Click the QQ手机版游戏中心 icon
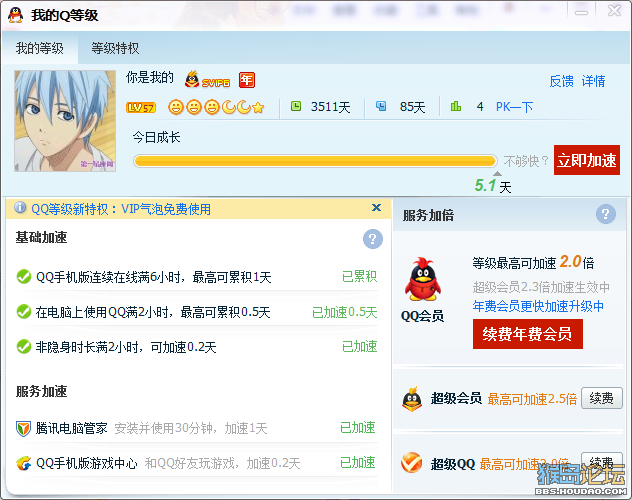Screen dimensions: 632x500 tap(23, 463)
